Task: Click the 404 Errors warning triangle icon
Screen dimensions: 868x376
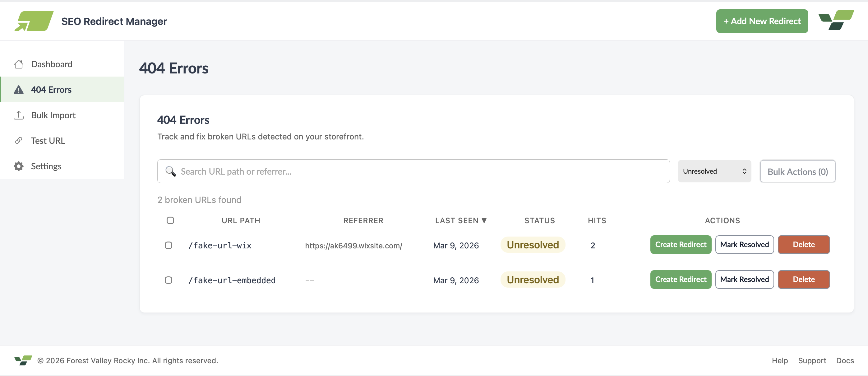Action: click(x=19, y=90)
